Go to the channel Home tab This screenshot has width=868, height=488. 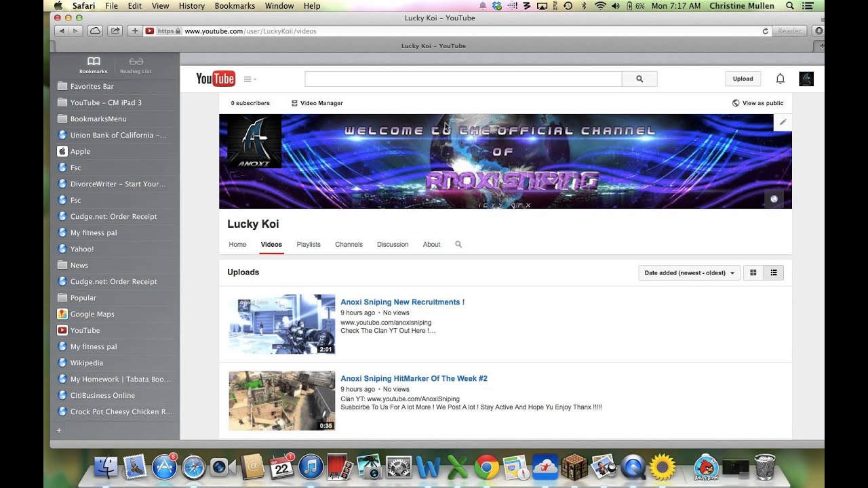237,244
